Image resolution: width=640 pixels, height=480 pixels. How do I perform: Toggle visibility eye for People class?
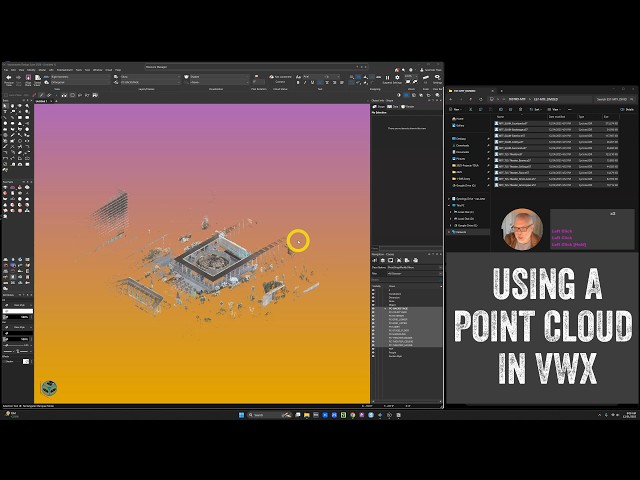[373, 352]
